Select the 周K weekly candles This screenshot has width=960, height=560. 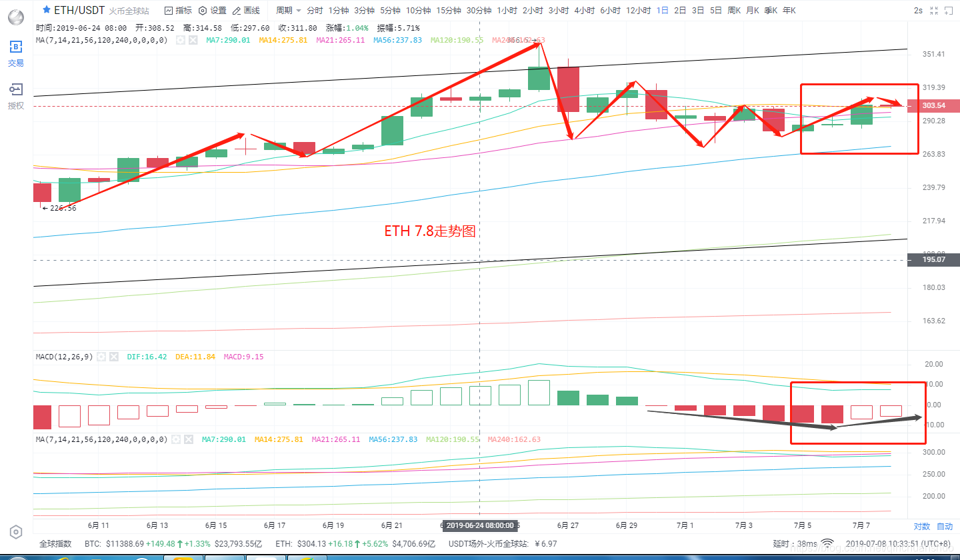point(733,11)
